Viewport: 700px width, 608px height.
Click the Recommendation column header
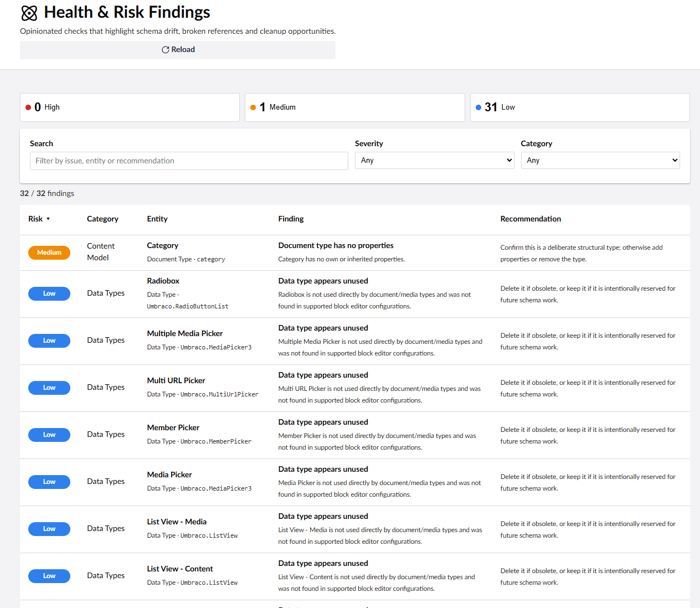[531, 219]
